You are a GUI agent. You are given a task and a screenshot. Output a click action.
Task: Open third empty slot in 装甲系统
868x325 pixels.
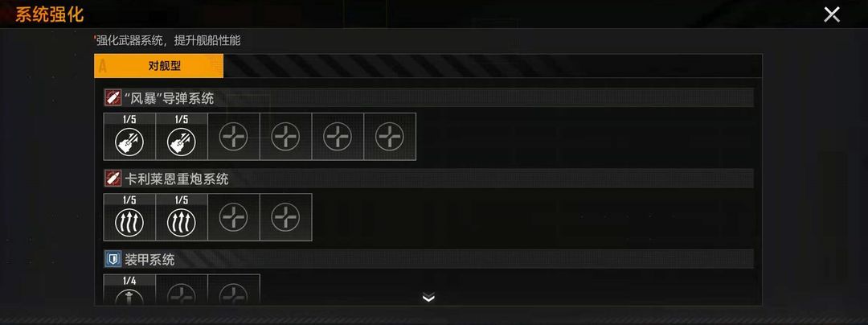tap(234, 290)
